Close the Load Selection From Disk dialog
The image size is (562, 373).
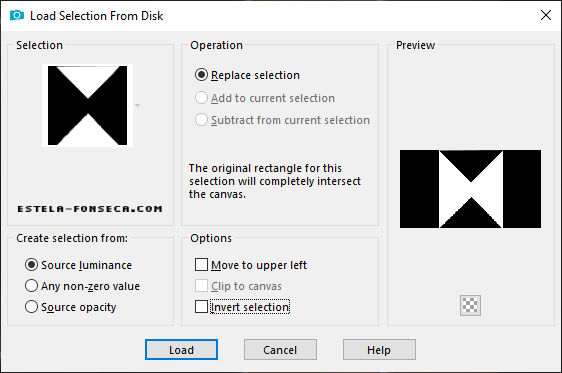[546, 15]
